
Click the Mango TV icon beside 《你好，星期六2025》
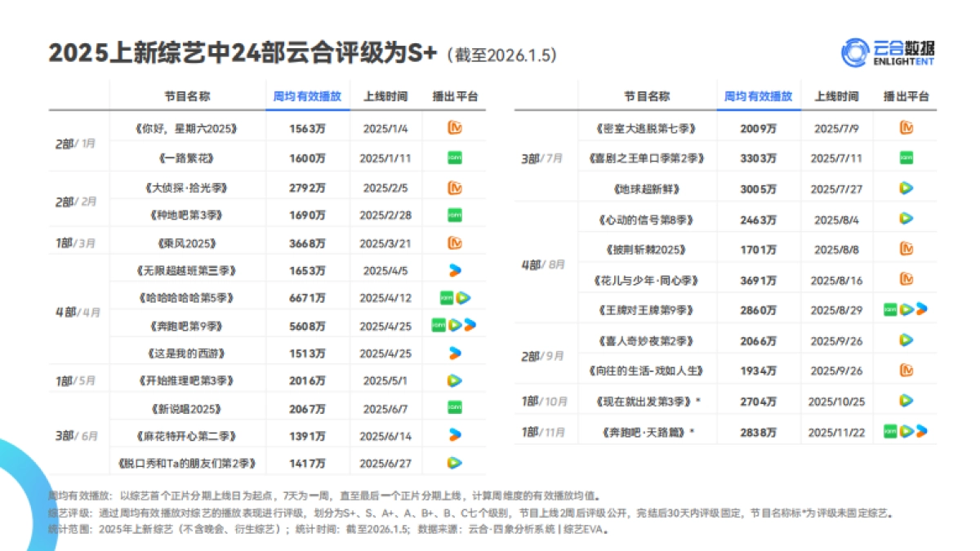click(455, 128)
